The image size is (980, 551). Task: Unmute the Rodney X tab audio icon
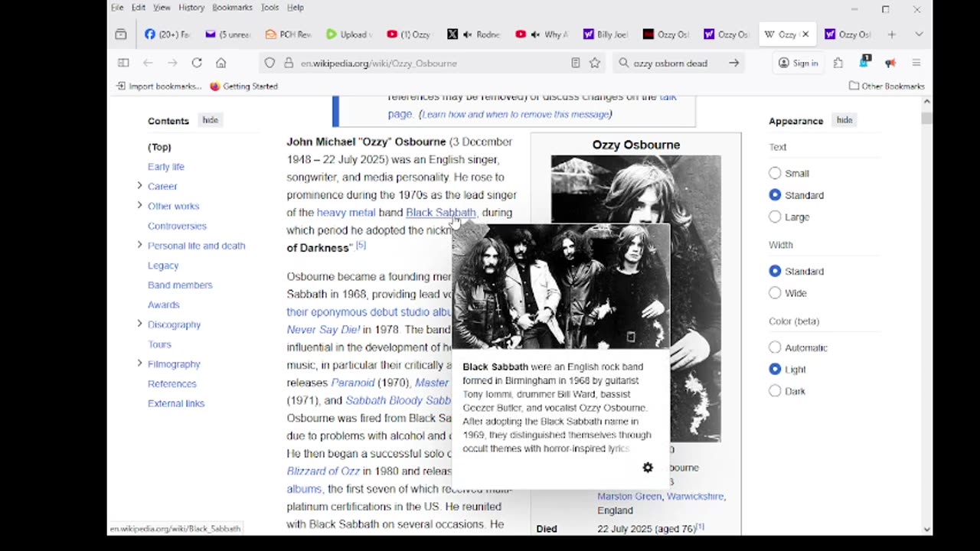click(x=469, y=34)
